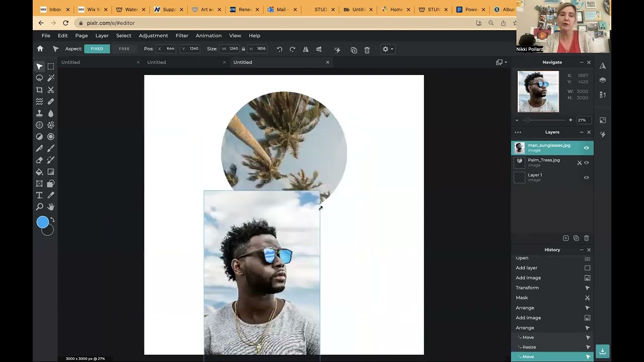Collapse the History panel

581,250
